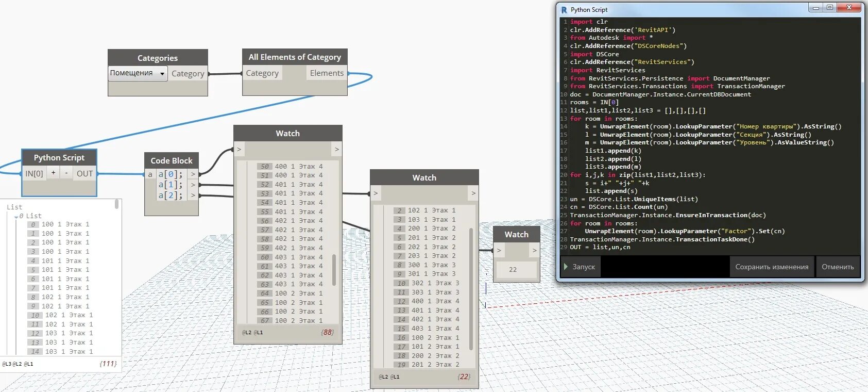
Task: Select row 14 '103 1 Этаж 1' in preview list
Action: click(x=61, y=352)
